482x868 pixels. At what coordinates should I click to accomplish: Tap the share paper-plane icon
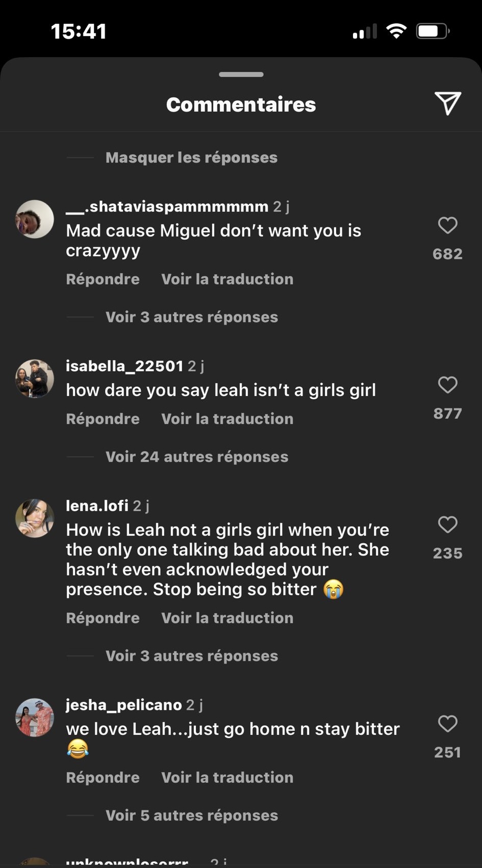(x=448, y=103)
